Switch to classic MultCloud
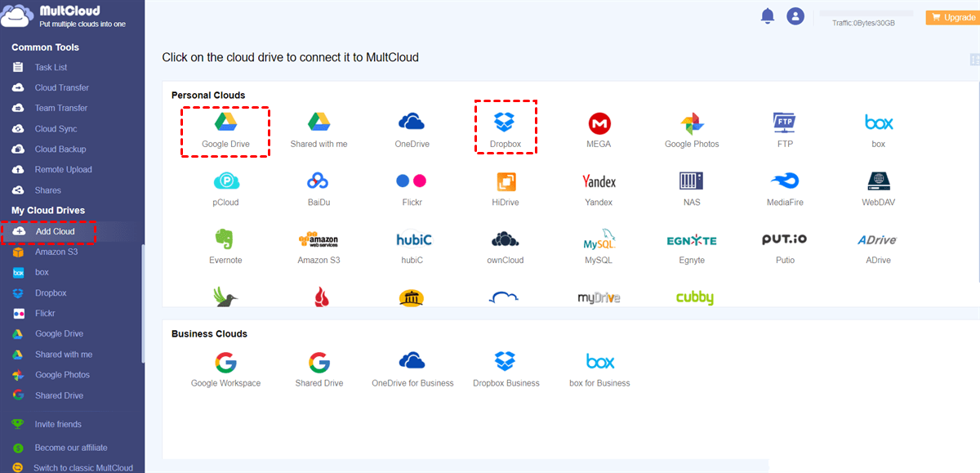The height and width of the screenshot is (473, 980). 82,468
